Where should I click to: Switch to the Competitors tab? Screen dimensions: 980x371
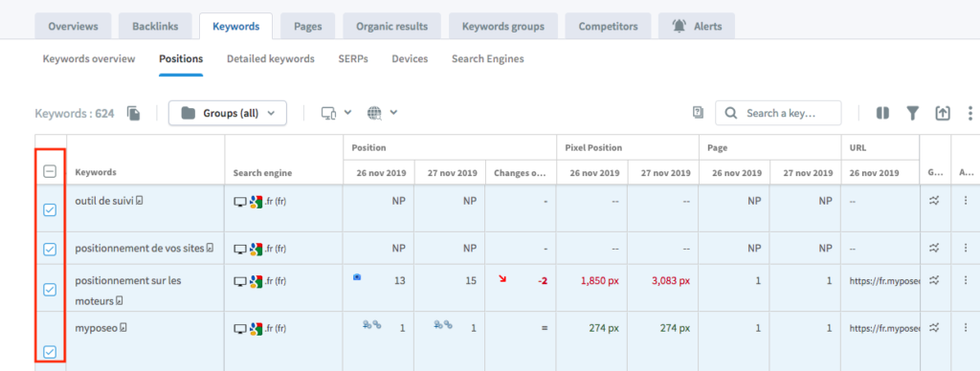tap(608, 26)
